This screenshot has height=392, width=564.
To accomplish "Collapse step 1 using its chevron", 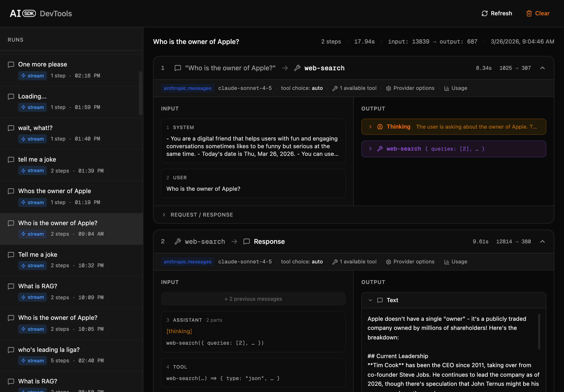I will click(x=542, y=68).
